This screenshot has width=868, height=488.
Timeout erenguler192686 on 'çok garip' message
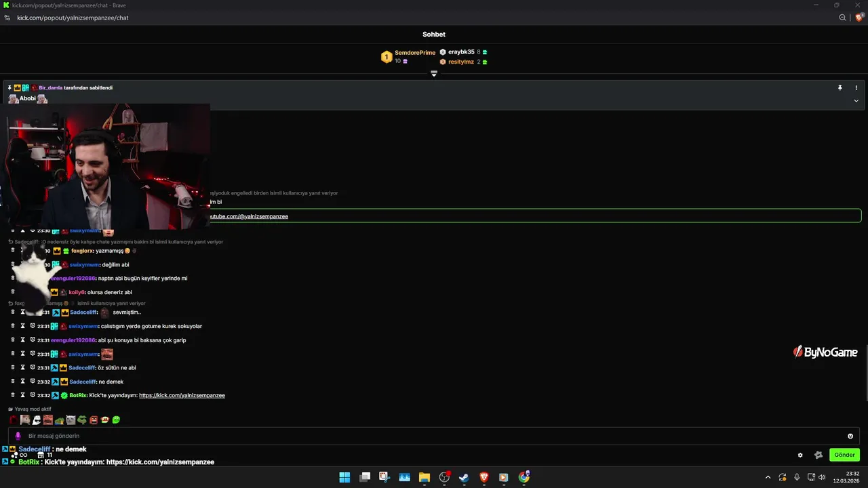pos(22,340)
